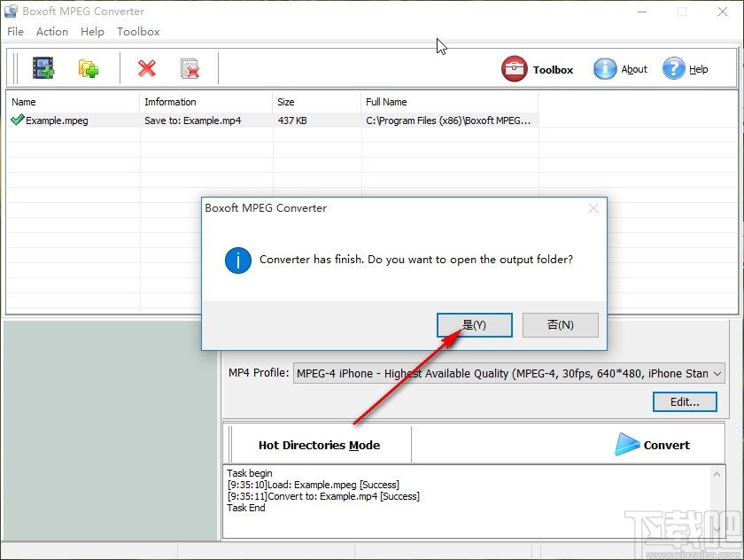Open the Toolbox via its red toolbar icon
744x560 pixels.
[515, 68]
